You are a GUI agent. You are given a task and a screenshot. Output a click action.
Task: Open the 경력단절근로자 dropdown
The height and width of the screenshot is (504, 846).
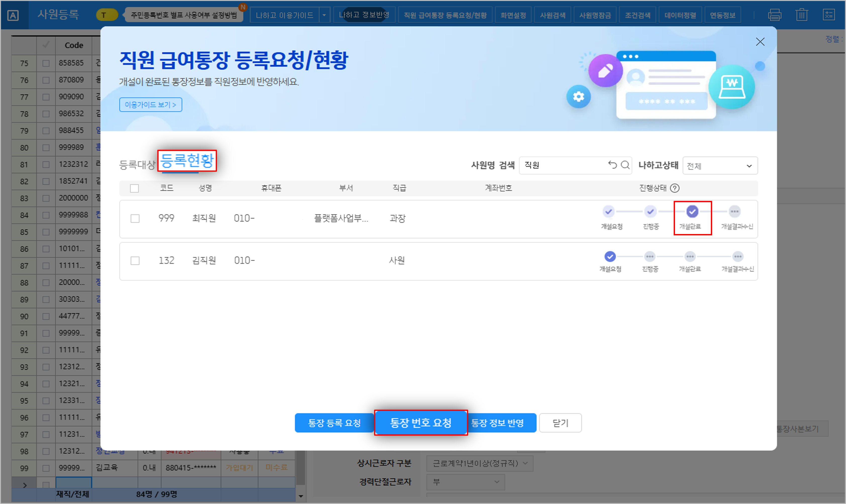pyautogui.click(x=465, y=482)
